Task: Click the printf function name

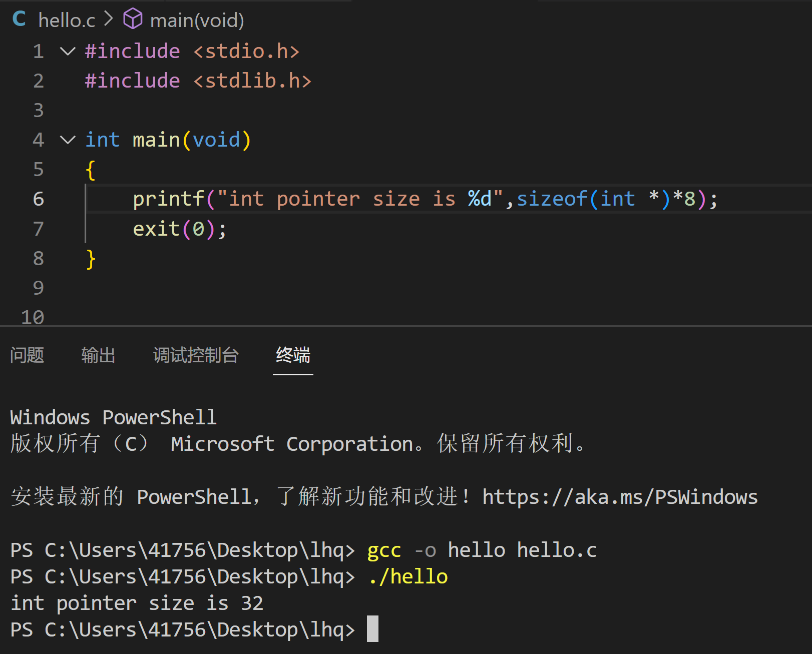Action: click(168, 199)
